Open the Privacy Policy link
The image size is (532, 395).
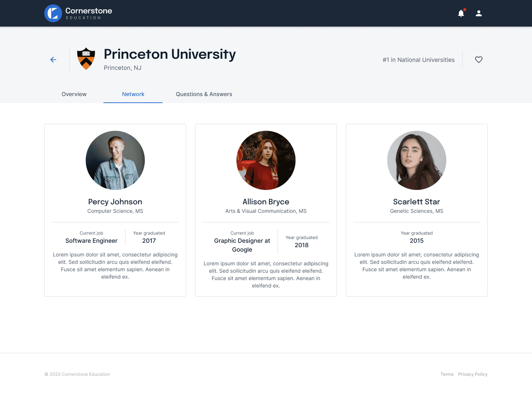(x=473, y=374)
